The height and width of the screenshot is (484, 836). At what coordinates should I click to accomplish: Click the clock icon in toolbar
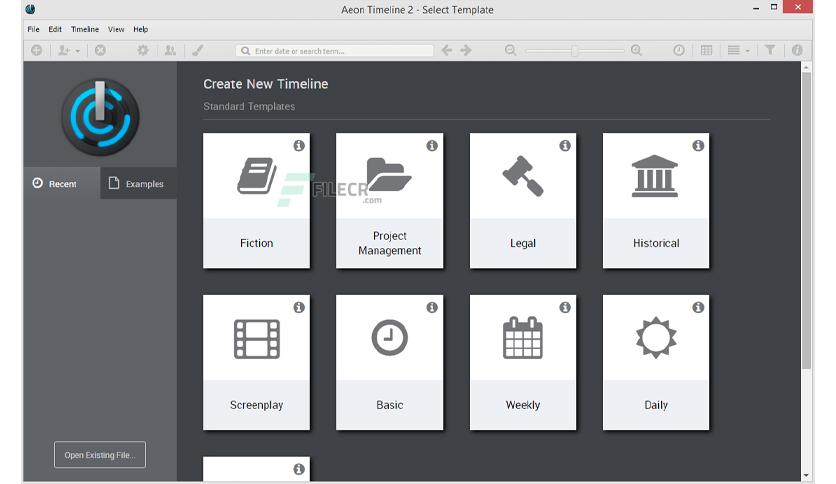[679, 50]
